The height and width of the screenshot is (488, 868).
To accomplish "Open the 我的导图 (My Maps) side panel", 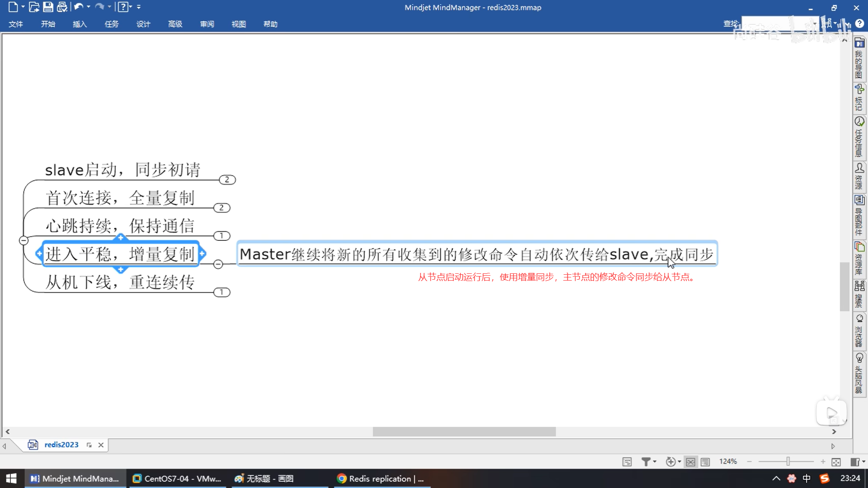I will click(x=859, y=58).
